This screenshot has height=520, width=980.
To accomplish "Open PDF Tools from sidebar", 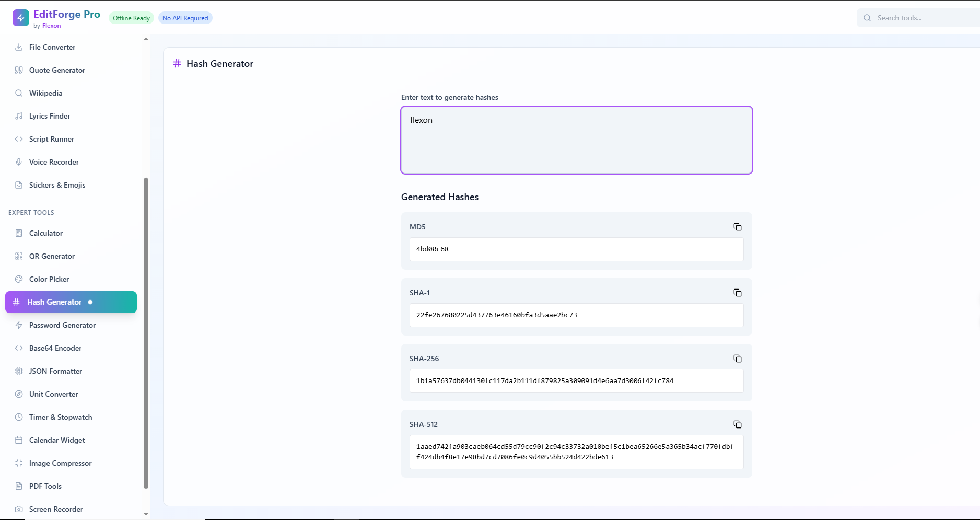I will coord(71,486).
